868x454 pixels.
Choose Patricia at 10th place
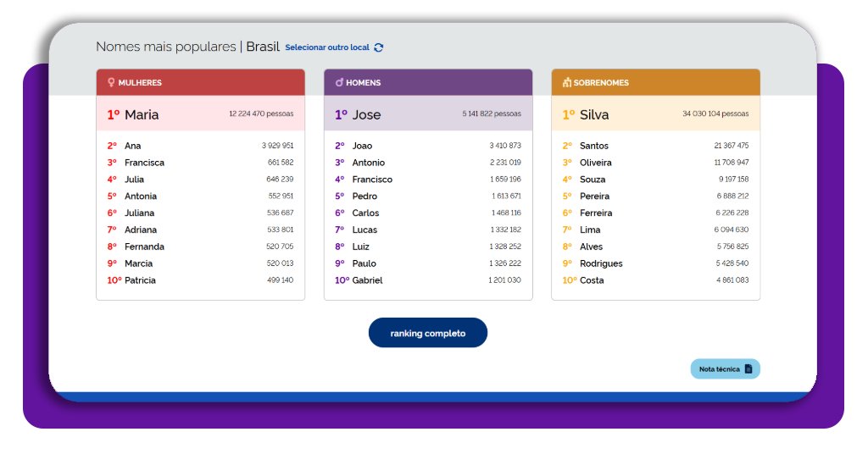(140, 280)
